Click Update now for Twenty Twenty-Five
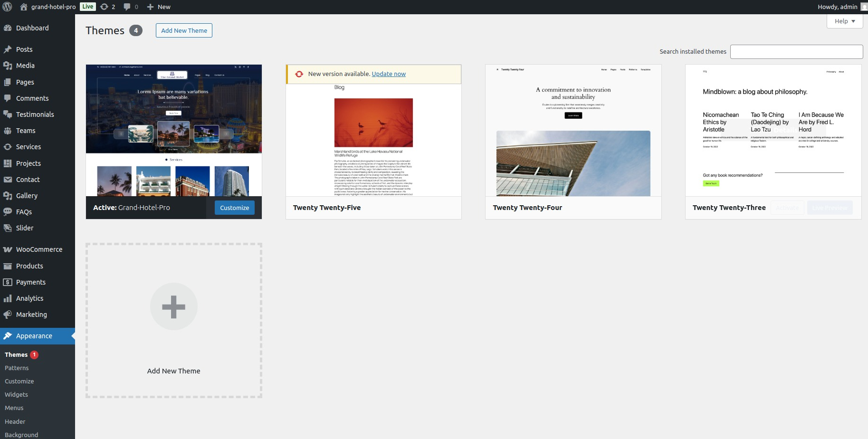The width and height of the screenshot is (868, 439). pos(389,74)
